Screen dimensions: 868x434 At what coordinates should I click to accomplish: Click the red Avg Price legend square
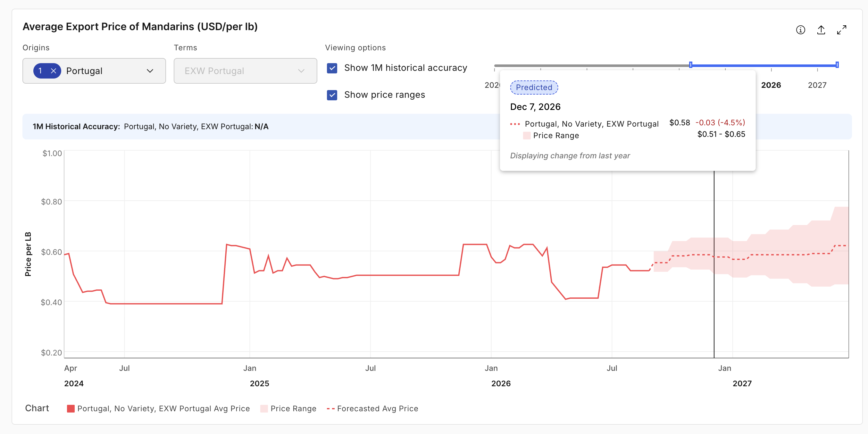pos(71,409)
